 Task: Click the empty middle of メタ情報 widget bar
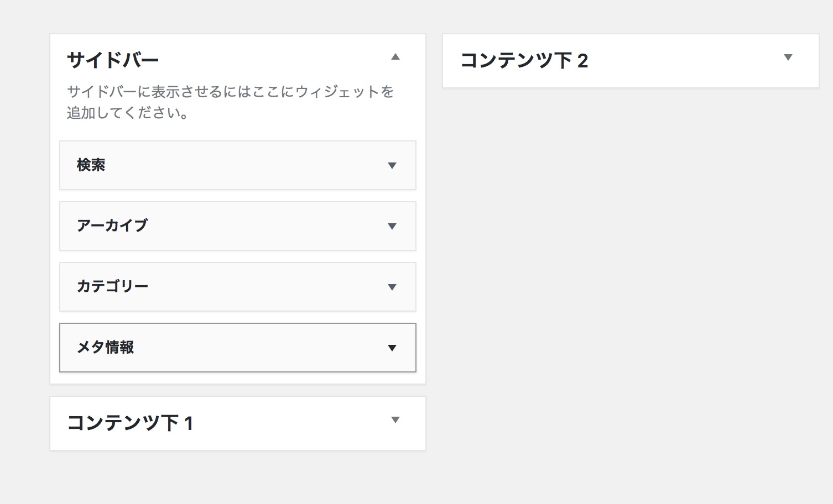point(260,348)
